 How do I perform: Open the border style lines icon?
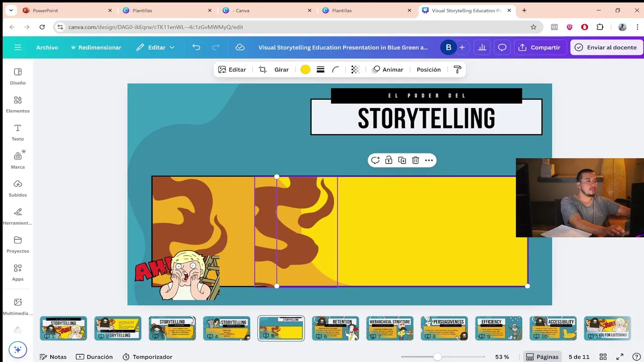tap(320, 69)
